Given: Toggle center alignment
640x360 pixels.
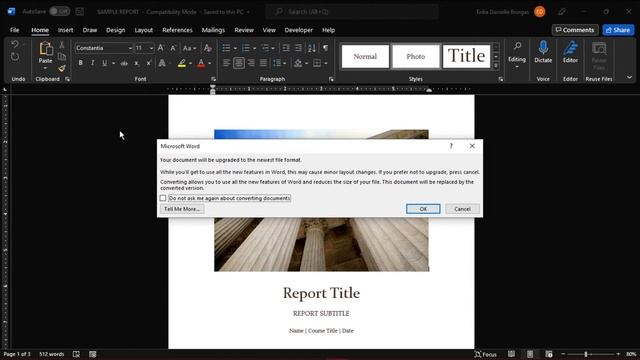Looking at the screenshot, I should (x=239, y=63).
